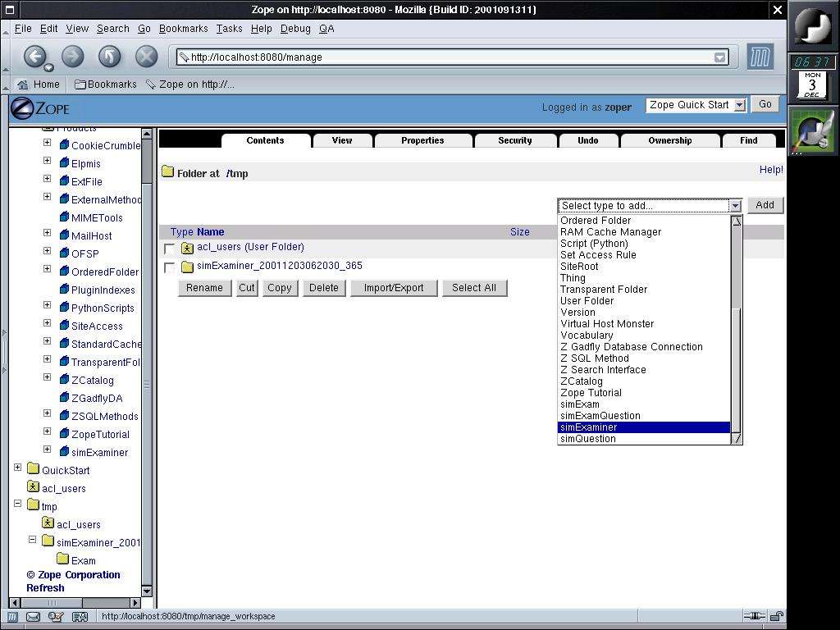Choose simExaminer from the type list
Viewport: 840px width, 630px height.
click(x=643, y=427)
